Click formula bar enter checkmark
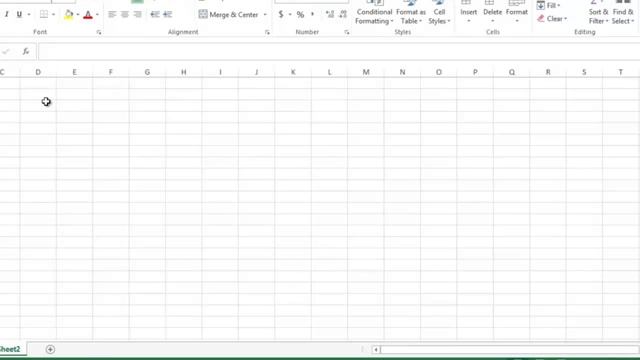Image resolution: width=640 pixels, height=360 pixels. [6, 51]
